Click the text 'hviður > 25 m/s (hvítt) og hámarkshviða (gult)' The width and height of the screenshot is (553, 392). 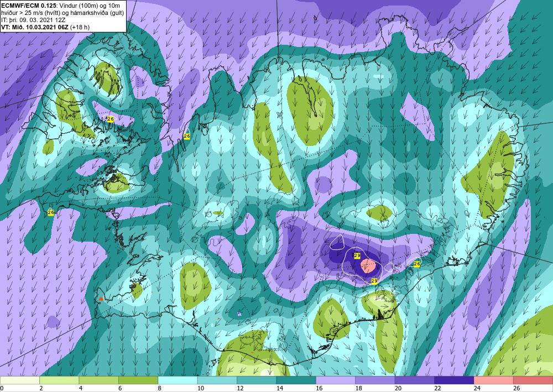pyautogui.click(x=62, y=13)
